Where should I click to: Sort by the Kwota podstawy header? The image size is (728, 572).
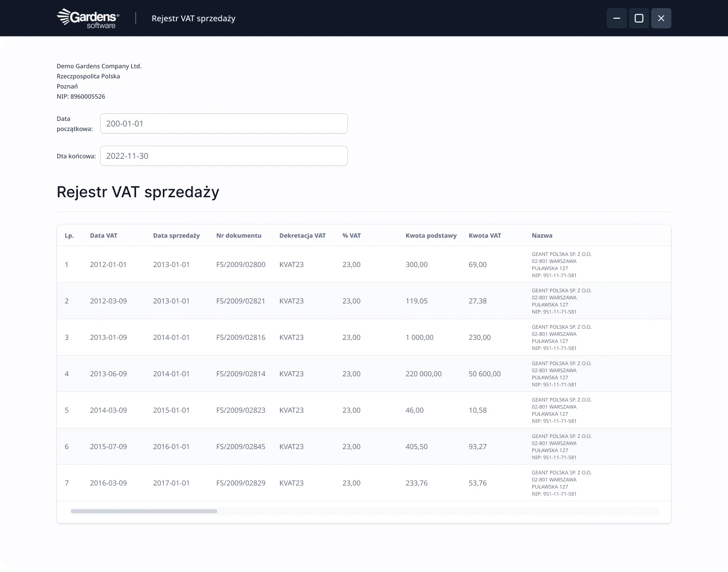[431, 236]
